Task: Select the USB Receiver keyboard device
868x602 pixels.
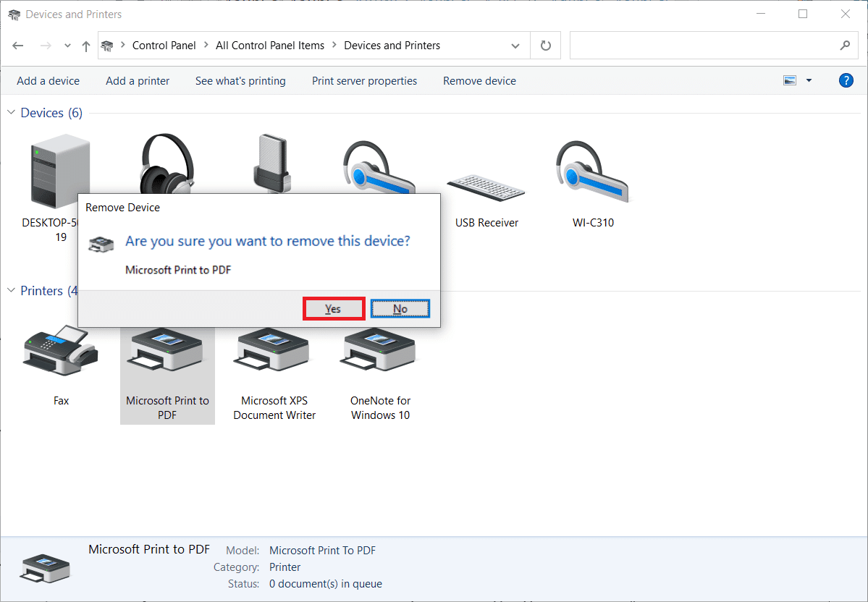Action: (x=486, y=188)
